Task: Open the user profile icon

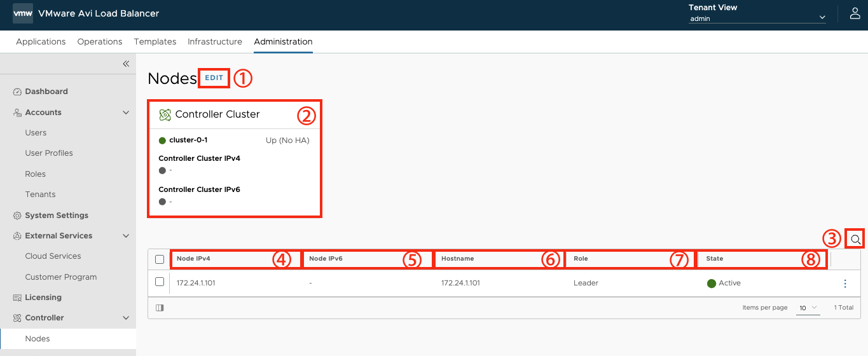Action: click(x=855, y=13)
